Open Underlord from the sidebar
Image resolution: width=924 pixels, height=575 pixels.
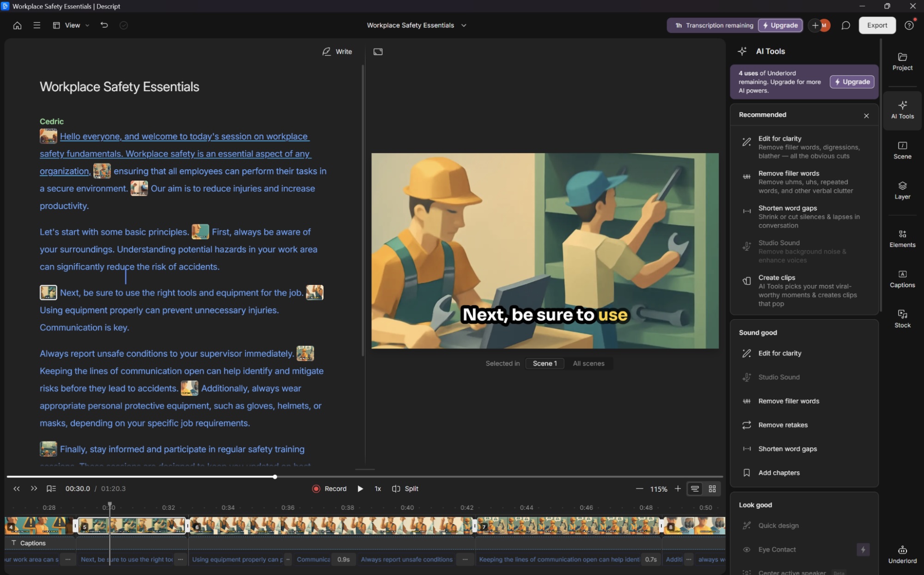click(x=902, y=553)
